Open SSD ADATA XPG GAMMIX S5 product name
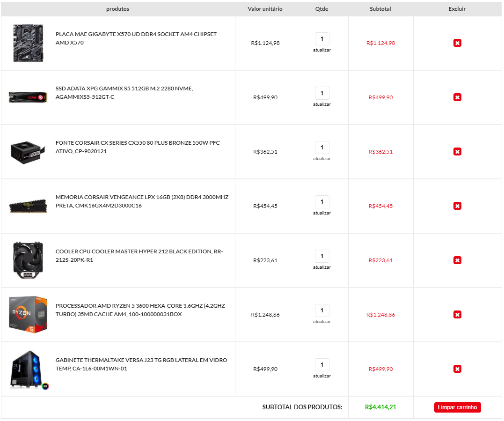This screenshot has height=421, width=504. [x=124, y=93]
